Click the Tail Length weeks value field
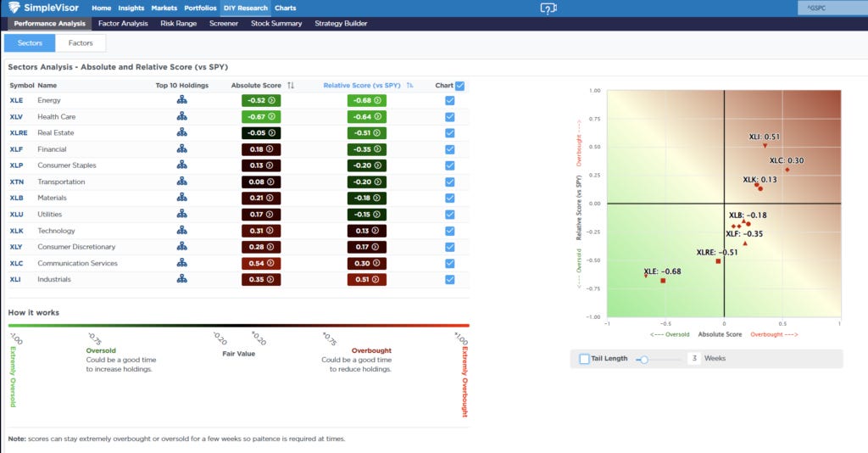Viewport: 868px width, 453px height. pos(694,358)
